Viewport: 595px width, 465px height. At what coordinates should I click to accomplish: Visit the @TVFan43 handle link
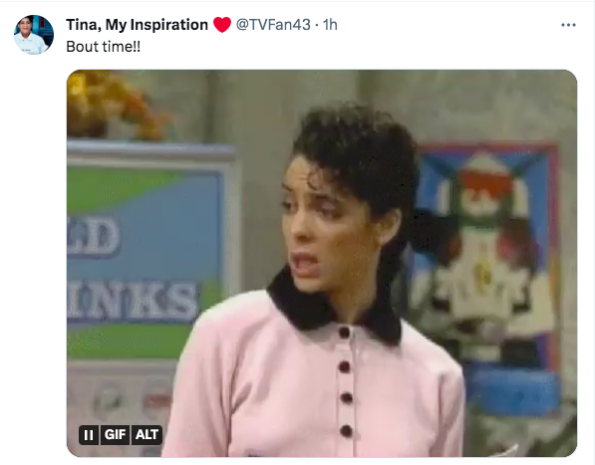pyautogui.click(x=273, y=25)
